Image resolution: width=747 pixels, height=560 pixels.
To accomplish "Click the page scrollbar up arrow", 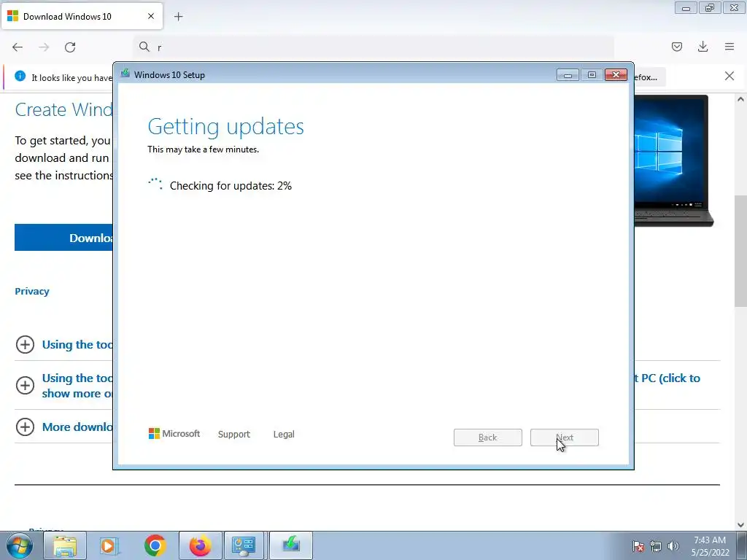I will (x=740, y=99).
